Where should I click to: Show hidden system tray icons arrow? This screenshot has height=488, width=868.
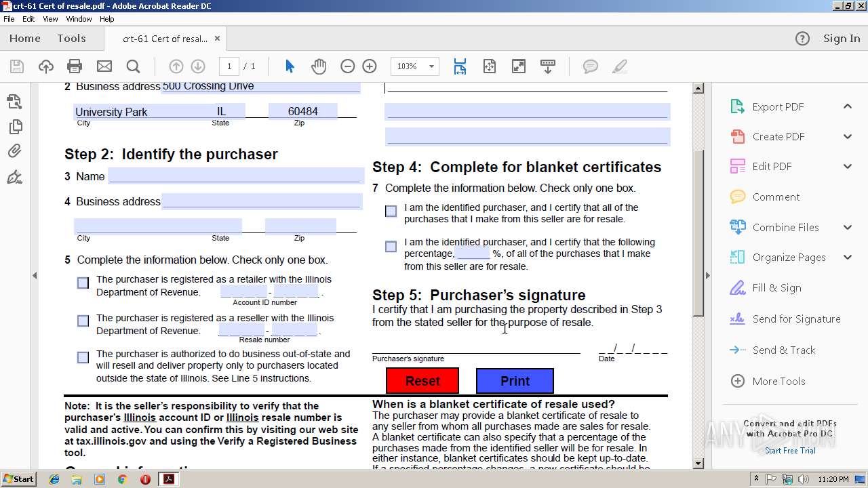pyautogui.click(x=757, y=479)
